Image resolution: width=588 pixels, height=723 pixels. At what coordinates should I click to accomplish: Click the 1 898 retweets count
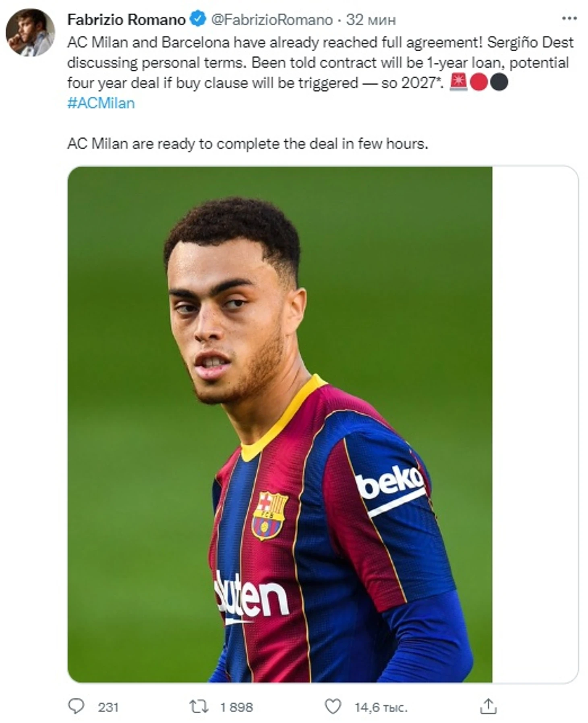click(x=236, y=707)
